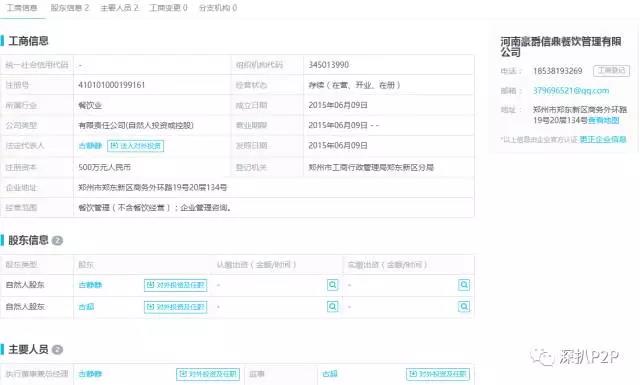This screenshot has height=385, width=640.
Task: Click the 主要人员 section heading
Action: pyautogui.click(x=28, y=349)
